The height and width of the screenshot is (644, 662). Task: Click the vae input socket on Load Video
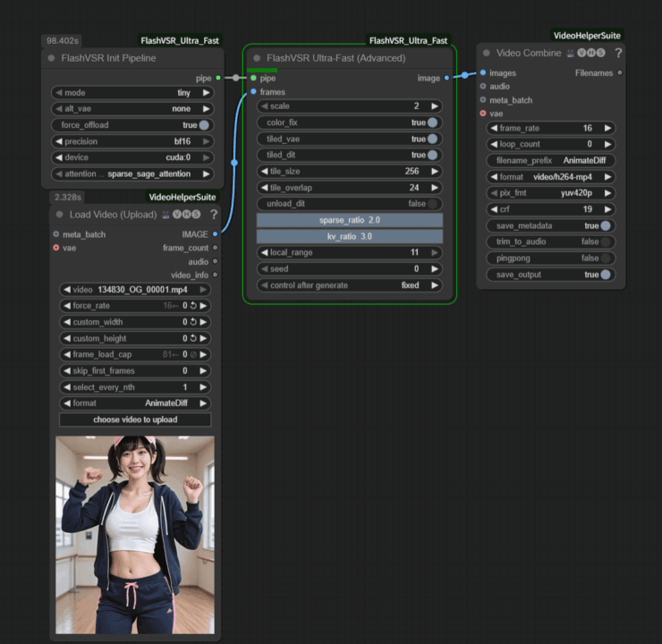point(56,248)
